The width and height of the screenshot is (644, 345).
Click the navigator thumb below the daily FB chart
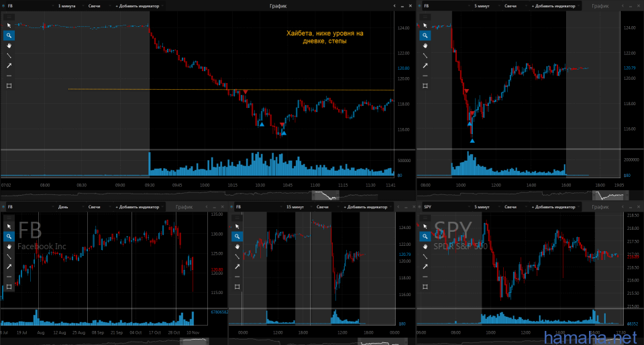coord(195,341)
